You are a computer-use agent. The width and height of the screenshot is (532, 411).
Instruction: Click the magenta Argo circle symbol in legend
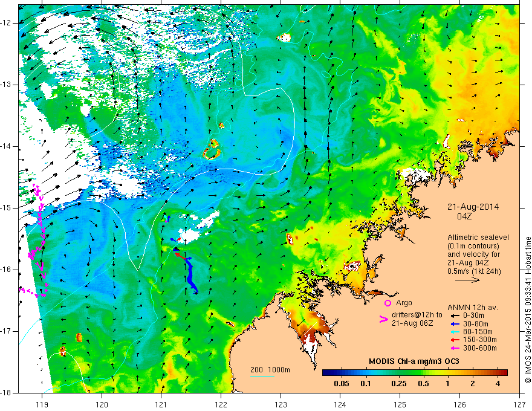click(388, 303)
